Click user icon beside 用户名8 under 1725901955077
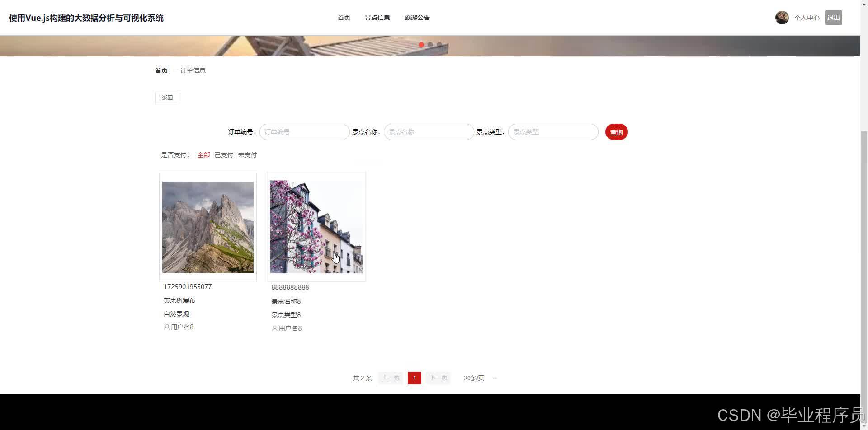 tap(166, 327)
